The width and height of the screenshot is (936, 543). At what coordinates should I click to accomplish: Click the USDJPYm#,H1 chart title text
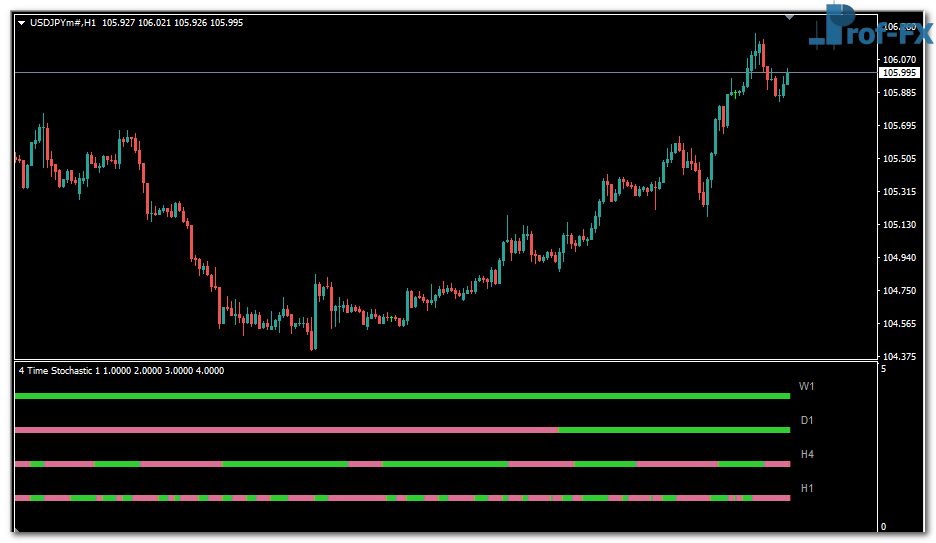pyautogui.click(x=63, y=22)
